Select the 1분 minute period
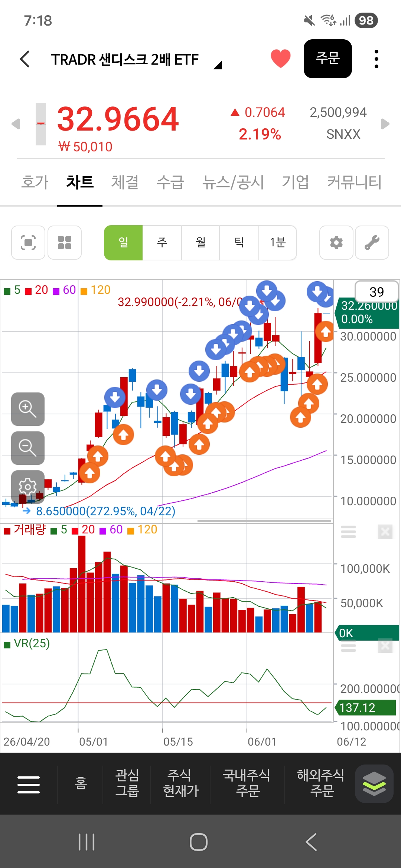401x868 pixels. click(x=278, y=243)
